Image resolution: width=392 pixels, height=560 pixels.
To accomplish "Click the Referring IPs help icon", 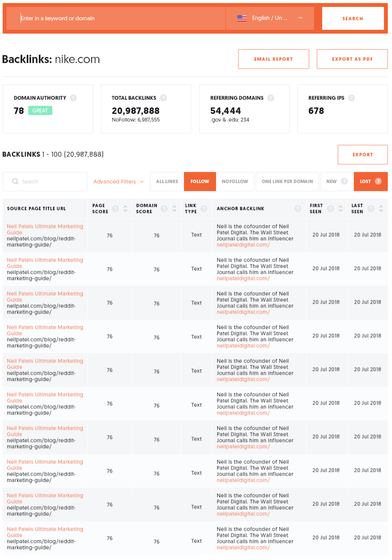I will [x=351, y=98].
